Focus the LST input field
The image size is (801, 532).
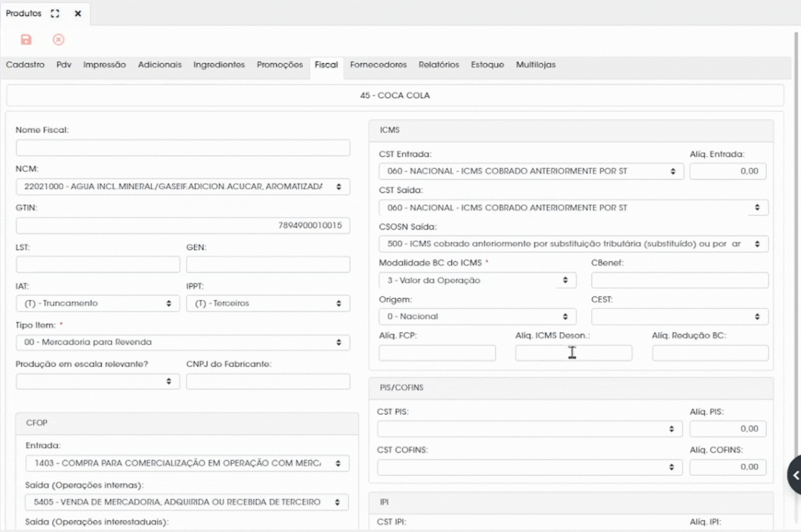click(97, 264)
